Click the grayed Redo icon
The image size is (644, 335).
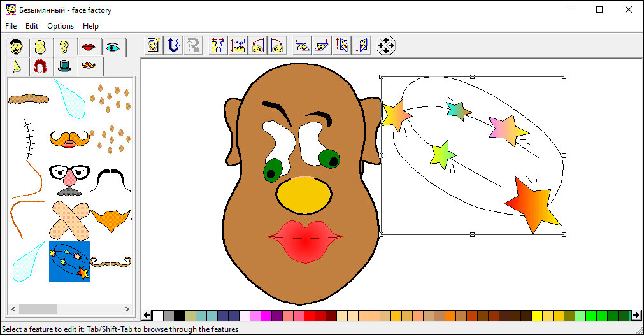(x=193, y=45)
